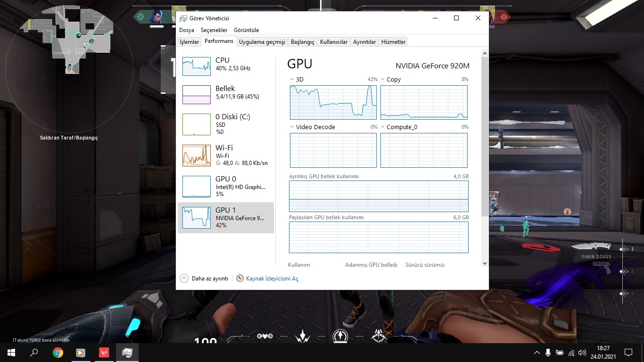Select Wi-Fi in the performance sidebar
The width and height of the screenshot is (644, 362).
[225, 156]
